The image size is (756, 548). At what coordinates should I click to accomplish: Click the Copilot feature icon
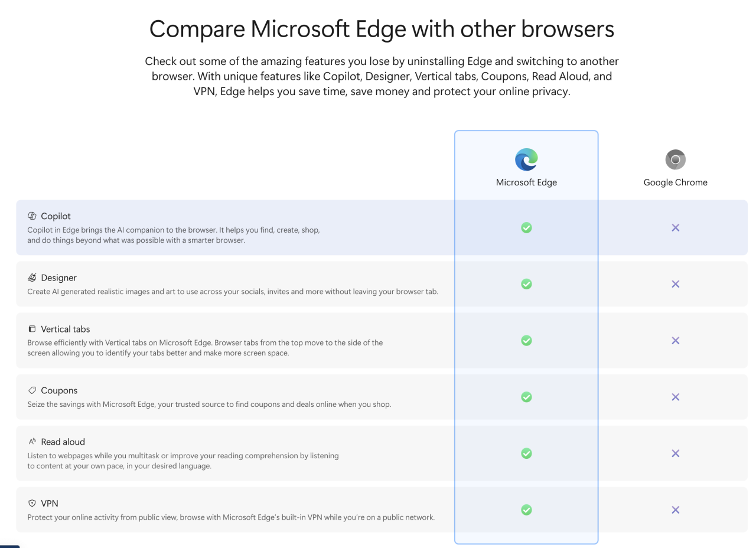32,216
